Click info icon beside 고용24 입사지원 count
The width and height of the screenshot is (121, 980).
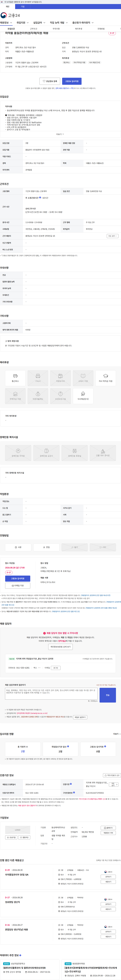tap(105, 746)
